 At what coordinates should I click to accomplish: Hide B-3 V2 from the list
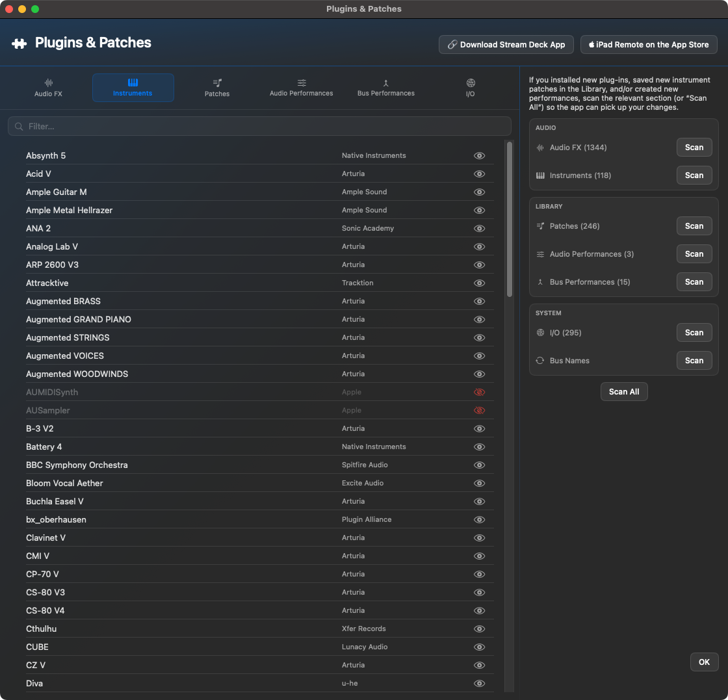pos(479,428)
